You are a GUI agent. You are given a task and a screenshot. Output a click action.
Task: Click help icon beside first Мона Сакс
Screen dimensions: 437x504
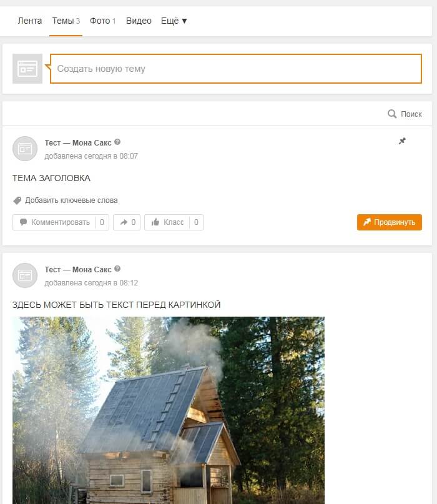[117, 142]
